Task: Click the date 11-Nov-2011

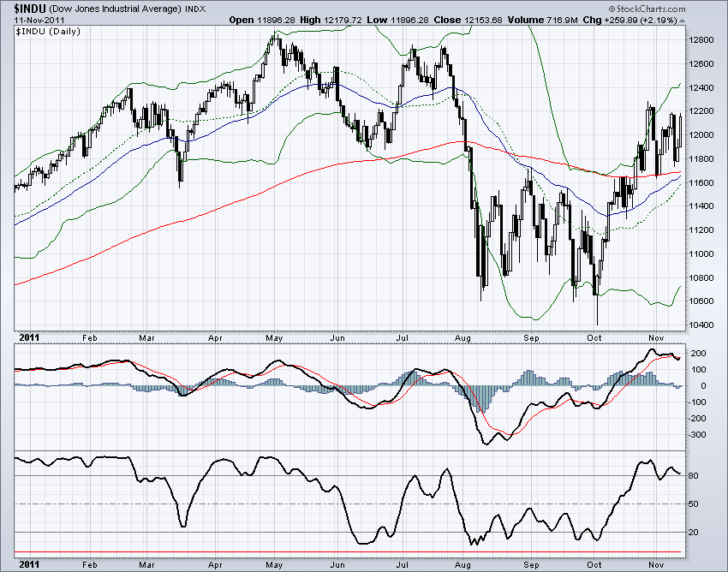Action: 39,20
